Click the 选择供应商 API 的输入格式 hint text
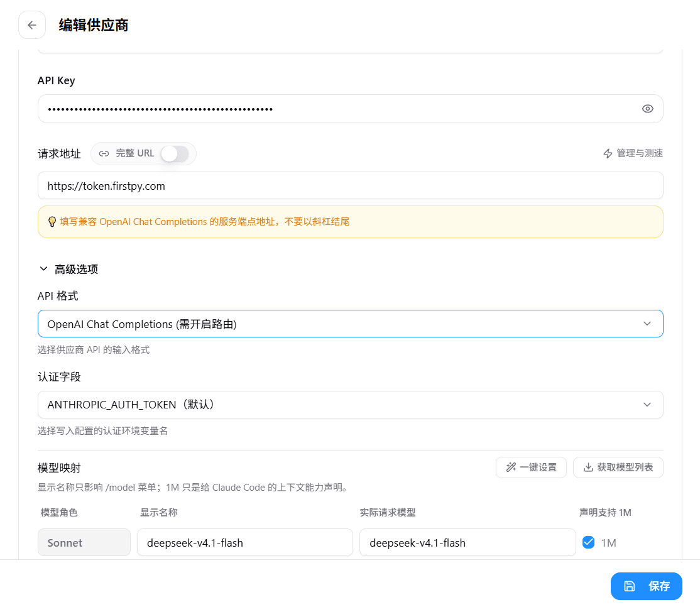Image resolution: width=700 pixels, height=612 pixels. click(93, 350)
